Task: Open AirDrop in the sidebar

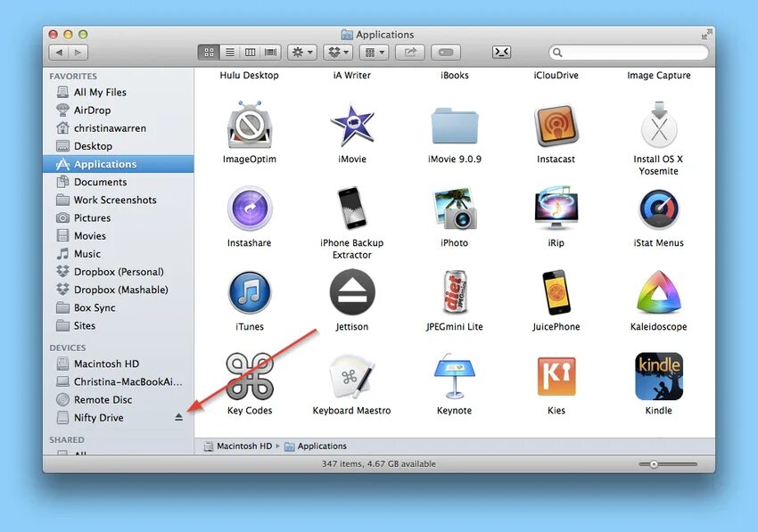Action: click(x=118, y=110)
